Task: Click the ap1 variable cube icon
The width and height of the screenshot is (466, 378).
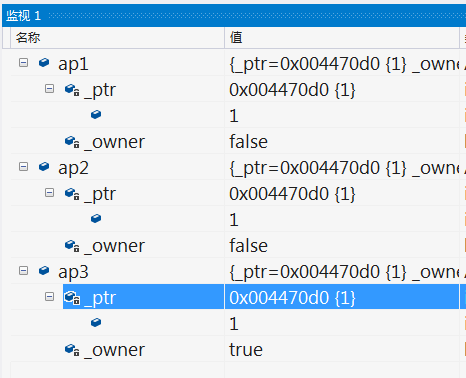Action: coord(44,63)
